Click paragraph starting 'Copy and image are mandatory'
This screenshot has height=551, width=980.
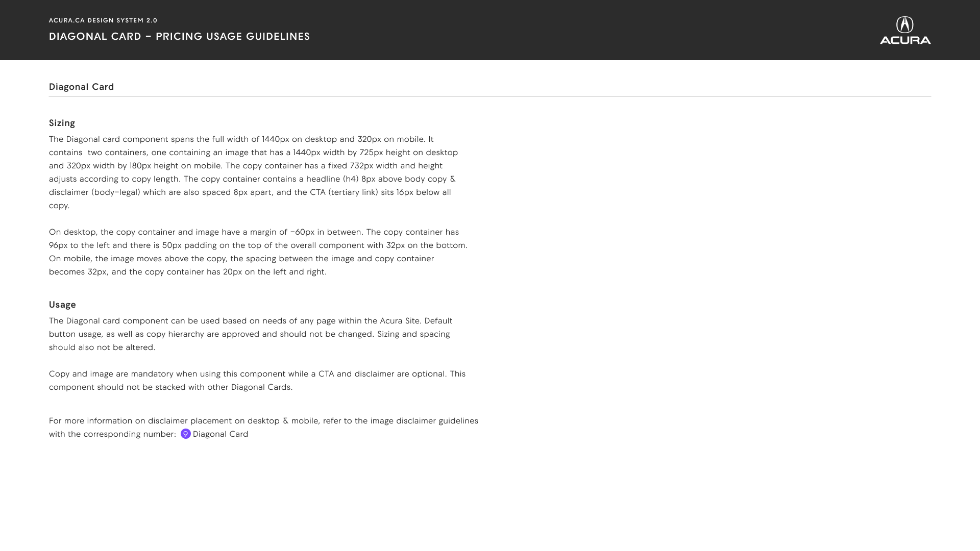pos(257,381)
